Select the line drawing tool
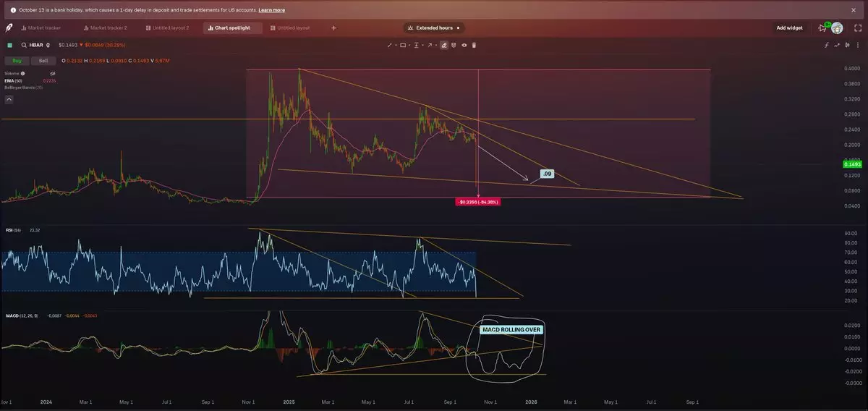The height and width of the screenshot is (411, 868). point(389,45)
